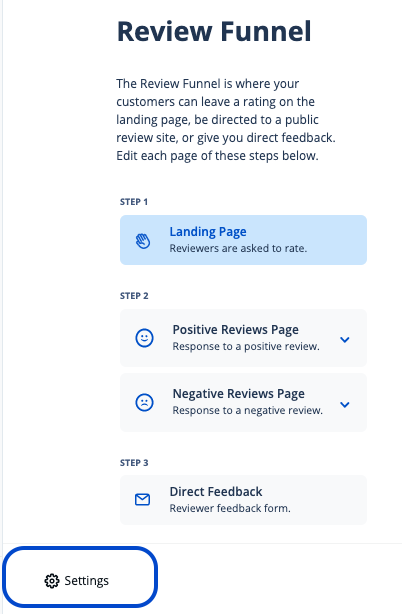This screenshot has width=402, height=614.
Task: Click 'Response to a negative review.' text
Action: click(248, 410)
